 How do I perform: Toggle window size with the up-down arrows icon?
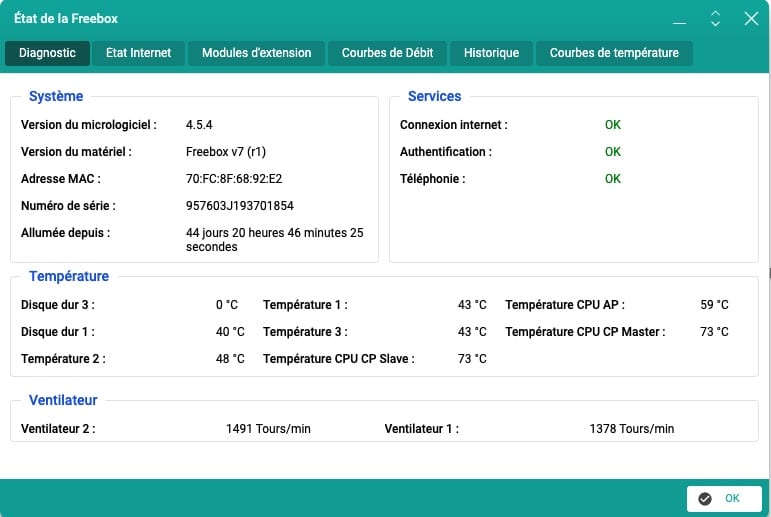coord(715,19)
